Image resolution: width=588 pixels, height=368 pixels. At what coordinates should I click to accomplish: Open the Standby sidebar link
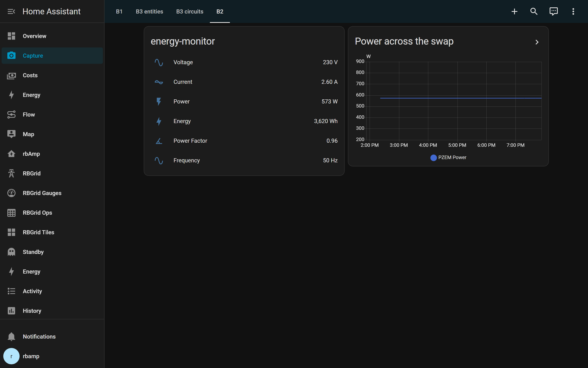pos(52,252)
